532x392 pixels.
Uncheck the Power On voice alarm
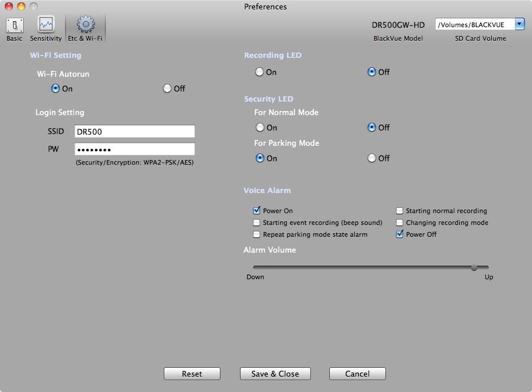coord(257,210)
